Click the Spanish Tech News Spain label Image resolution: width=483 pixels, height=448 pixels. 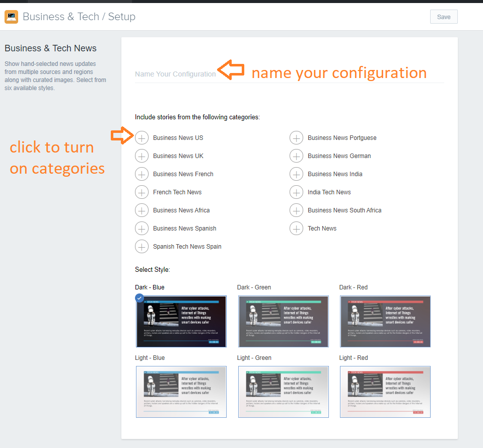click(x=187, y=247)
